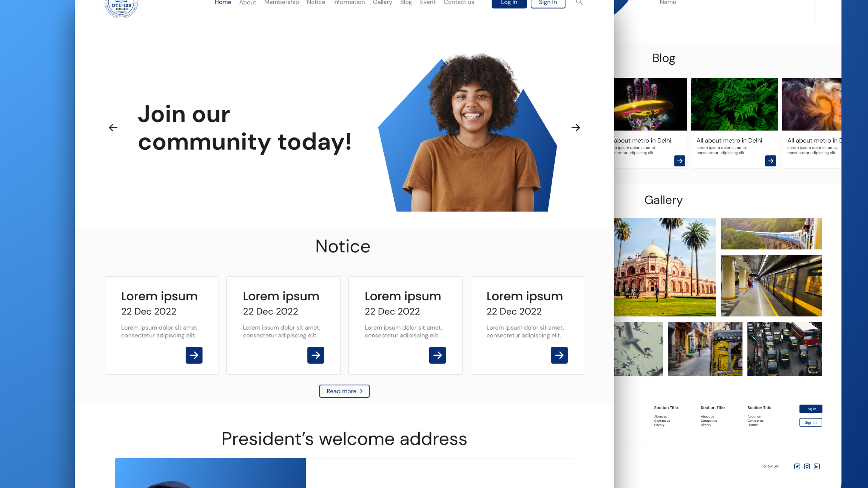Click History link under first Section Title
The width and height of the screenshot is (868, 488).
(x=659, y=425)
